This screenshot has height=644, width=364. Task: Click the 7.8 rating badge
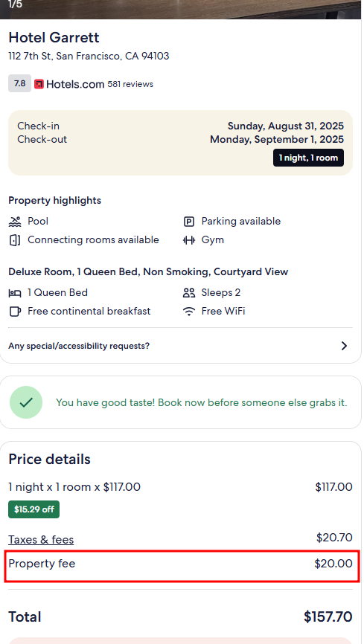(x=20, y=84)
